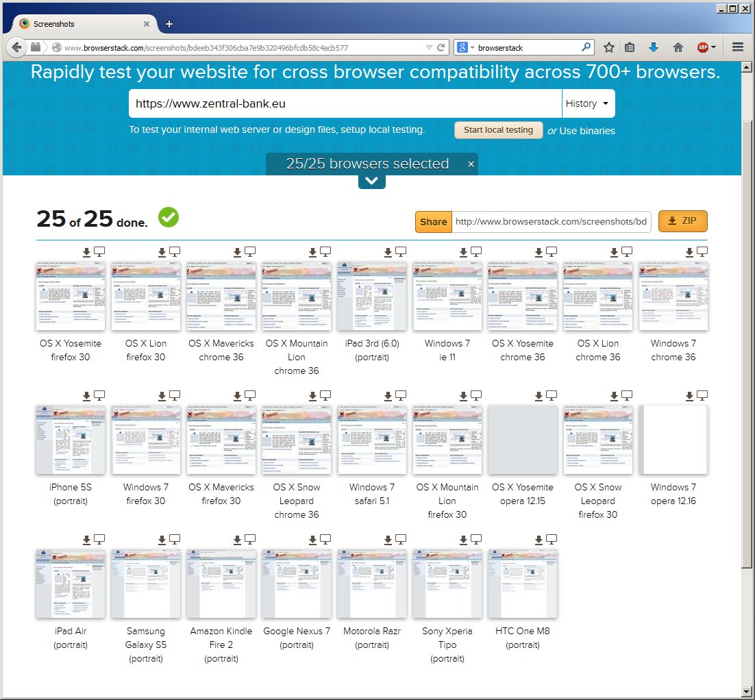Open the Firefox hamburger menu
This screenshot has width=755, height=700.
click(x=738, y=47)
